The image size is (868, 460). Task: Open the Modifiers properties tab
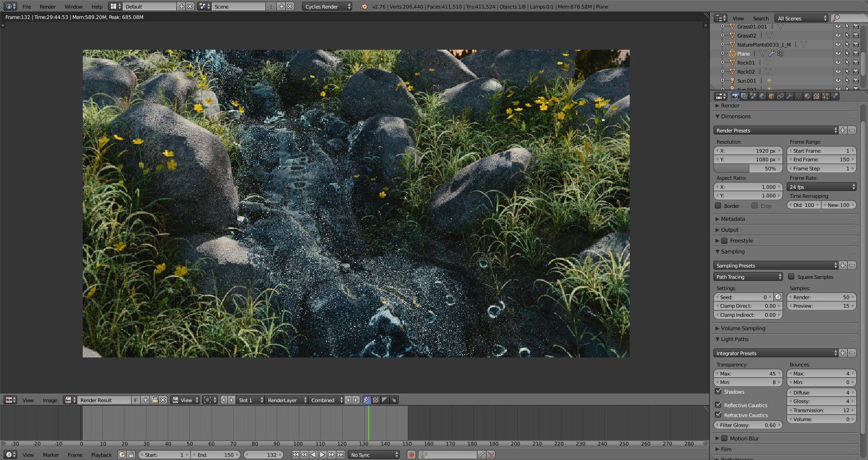click(789, 96)
